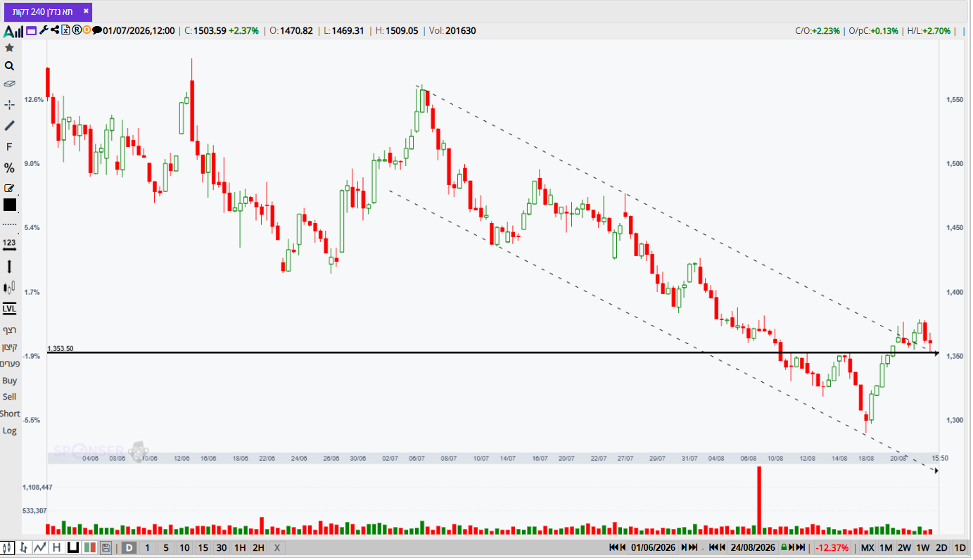973x560 pixels.
Task: Select the 1W range
Action: click(x=923, y=547)
